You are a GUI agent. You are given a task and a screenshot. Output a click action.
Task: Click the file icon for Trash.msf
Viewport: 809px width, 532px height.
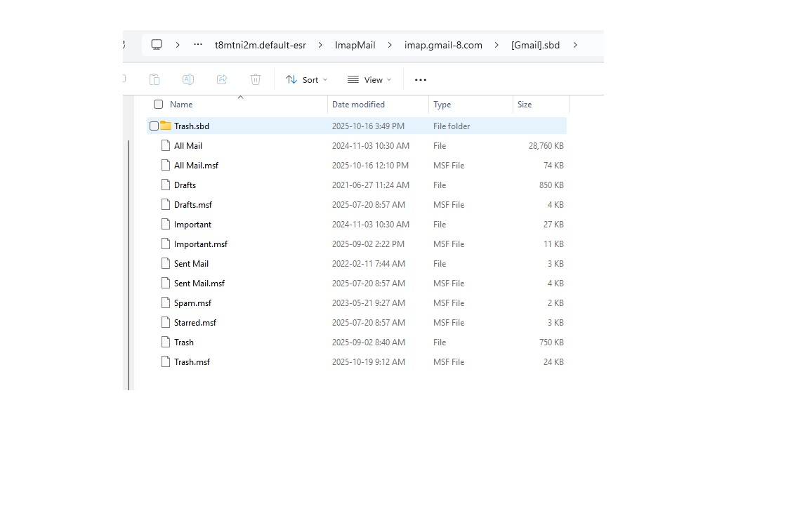pos(166,361)
